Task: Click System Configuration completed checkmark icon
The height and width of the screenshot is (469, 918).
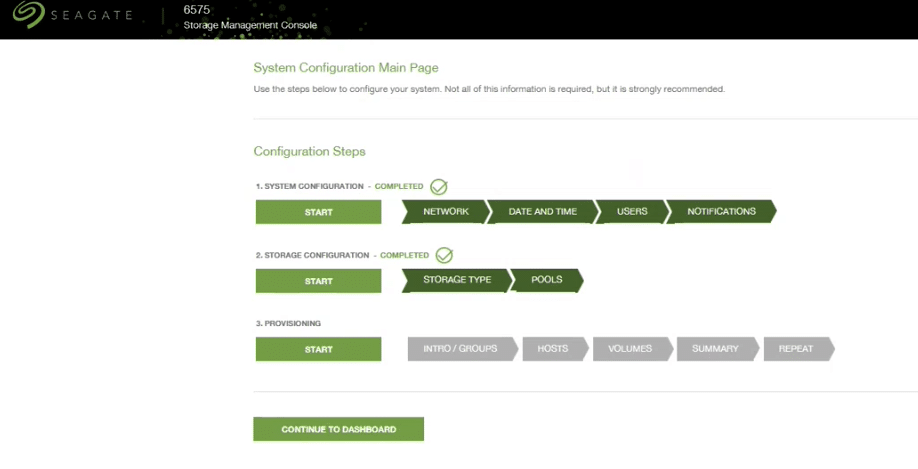Action: click(439, 187)
